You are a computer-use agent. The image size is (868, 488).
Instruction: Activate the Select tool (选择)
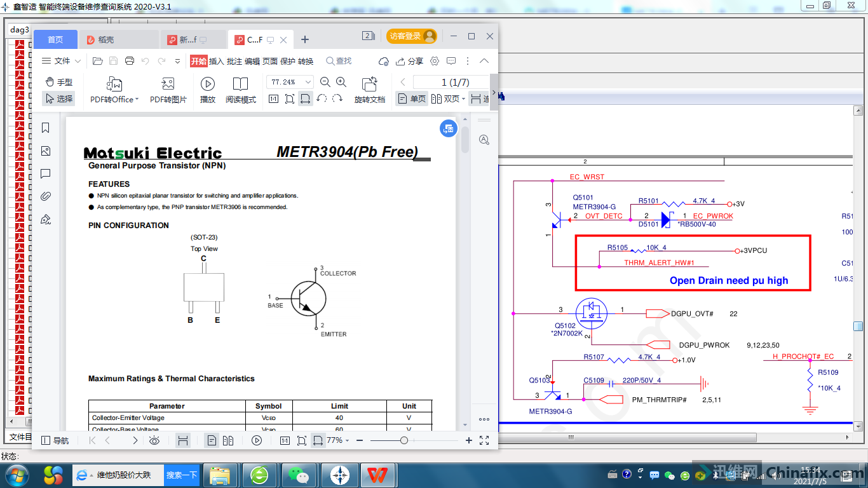point(59,98)
